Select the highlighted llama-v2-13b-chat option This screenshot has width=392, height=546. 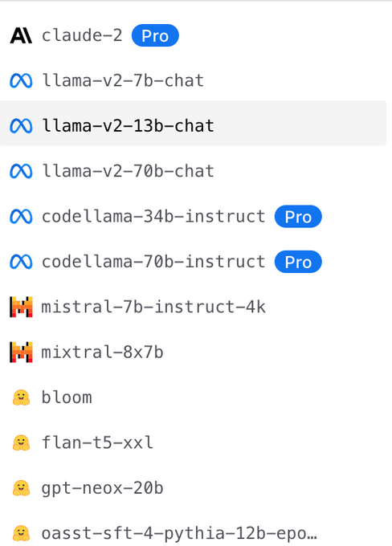pyautogui.click(x=193, y=123)
